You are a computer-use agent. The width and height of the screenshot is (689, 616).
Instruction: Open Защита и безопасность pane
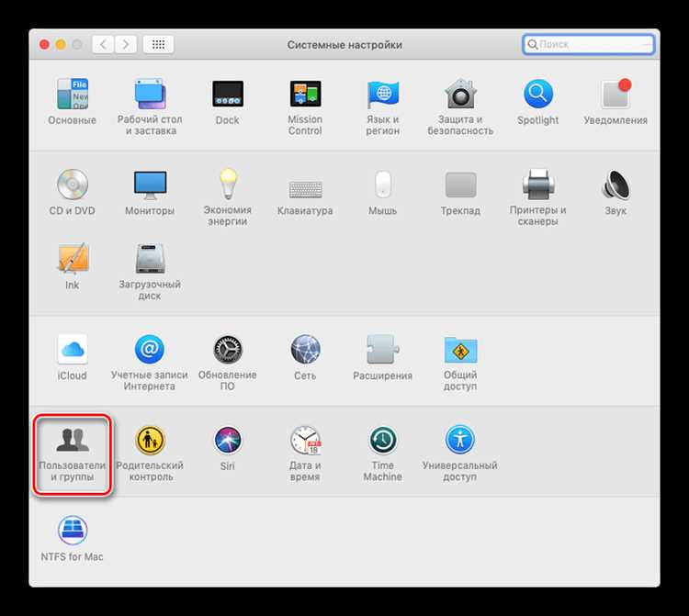(460, 107)
